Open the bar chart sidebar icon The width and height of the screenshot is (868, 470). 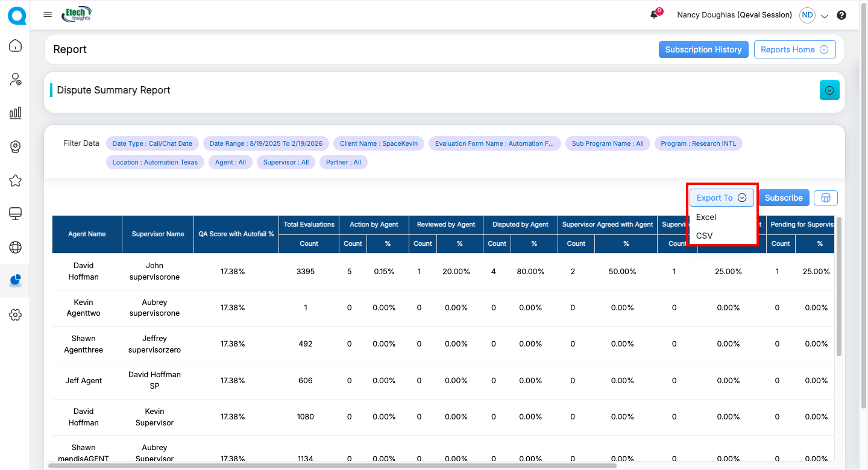click(x=16, y=113)
